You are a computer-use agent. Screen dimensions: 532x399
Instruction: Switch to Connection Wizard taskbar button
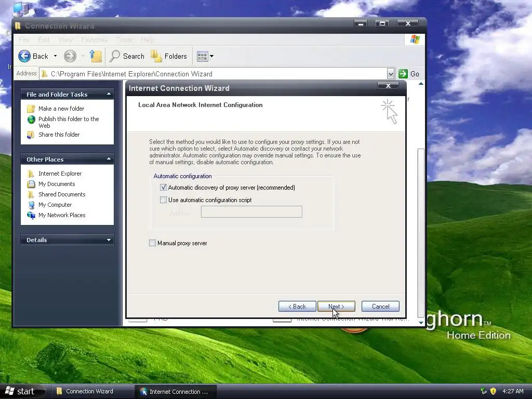(91, 391)
